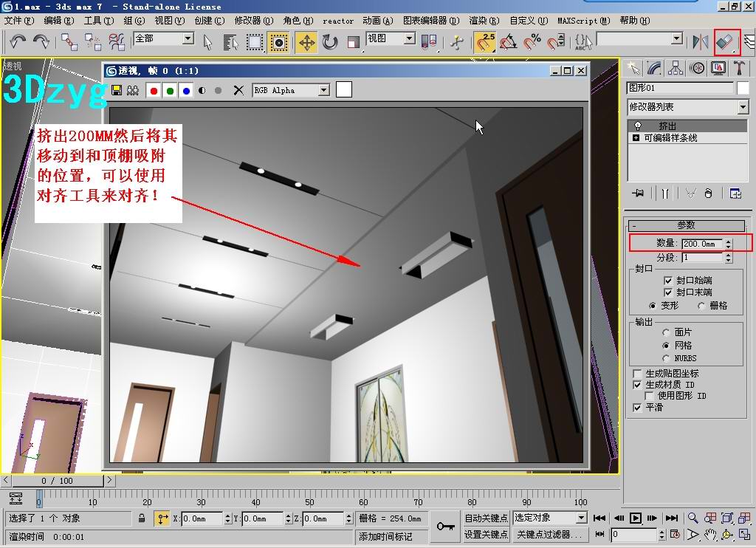Choose the Select Object arrow tool
This screenshot has width=756, height=548.
coord(207,42)
